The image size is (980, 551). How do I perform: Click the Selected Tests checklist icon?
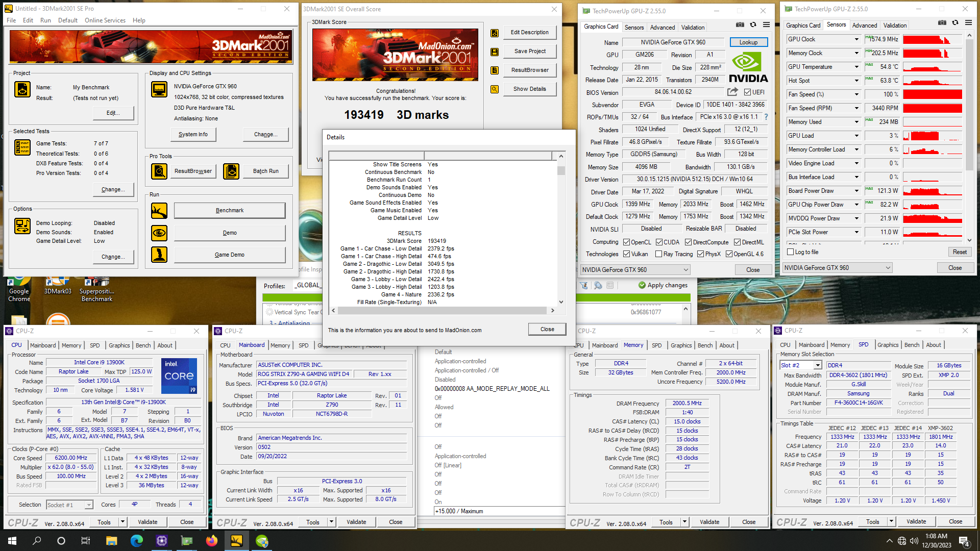(22, 147)
